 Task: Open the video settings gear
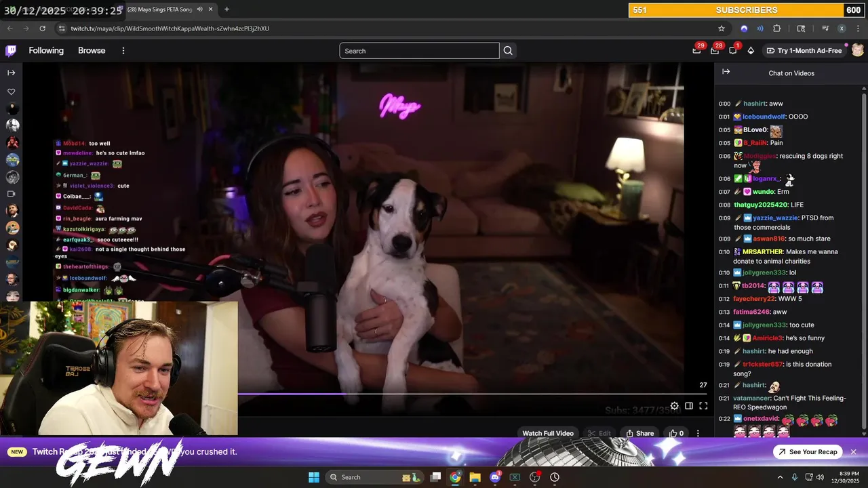click(x=674, y=406)
